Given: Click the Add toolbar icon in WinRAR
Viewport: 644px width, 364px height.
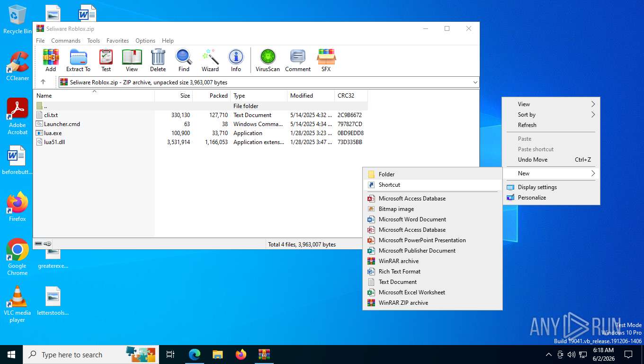Looking at the screenshot, I should 51,60.
